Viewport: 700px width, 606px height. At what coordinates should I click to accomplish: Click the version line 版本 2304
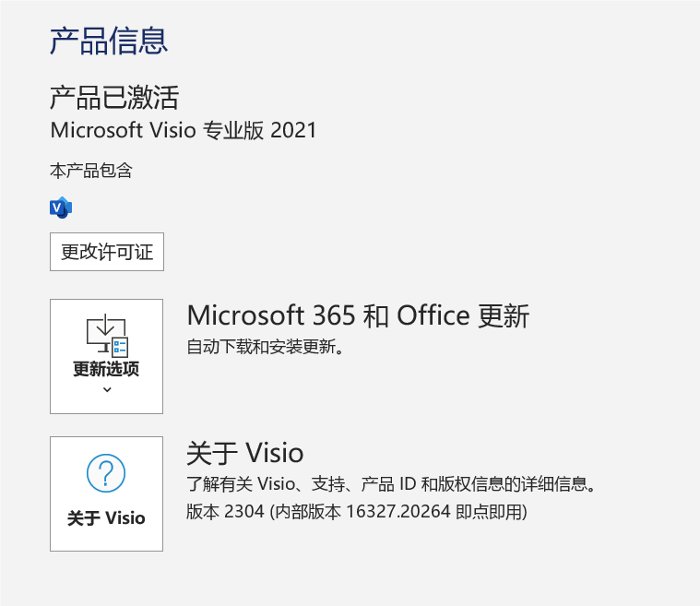point(356,511)
